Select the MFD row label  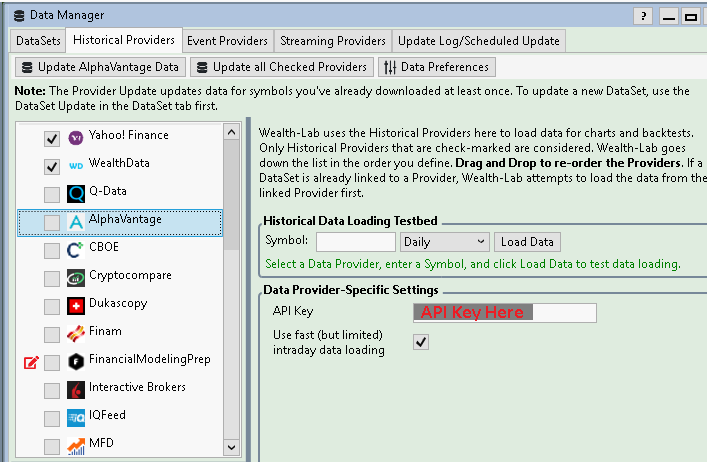101,443
